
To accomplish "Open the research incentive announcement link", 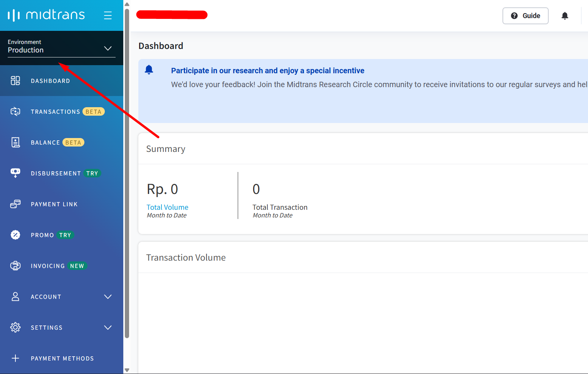I will coord(267,71).
